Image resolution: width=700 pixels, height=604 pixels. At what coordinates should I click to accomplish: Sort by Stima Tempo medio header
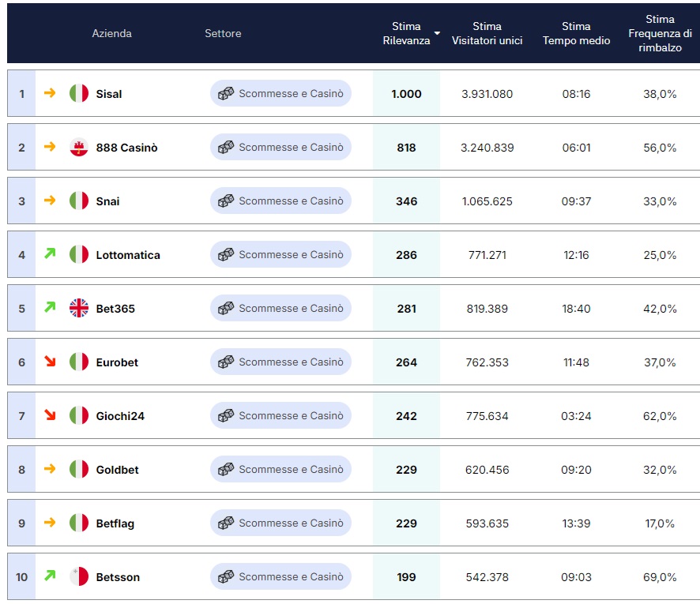pyautogui.click(x=576, y=33)
